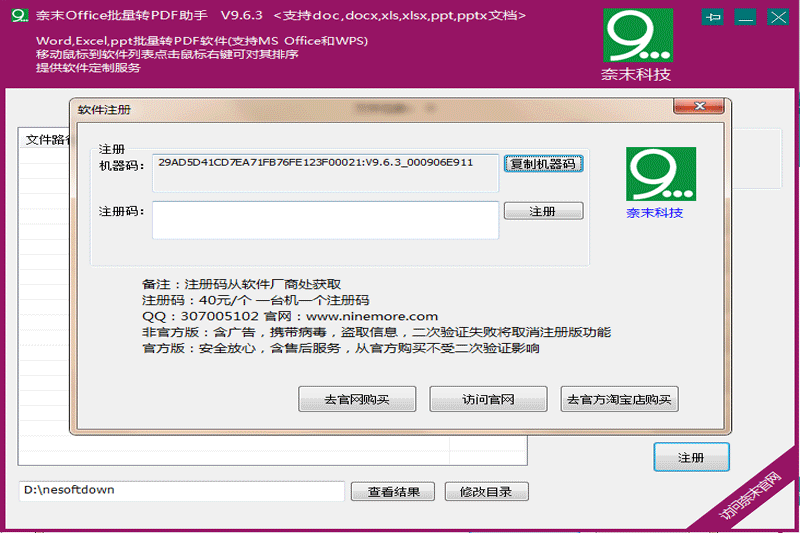This screenshot has width=800, height=533.
Task: Close the main application window
Action: pos(776,17)
